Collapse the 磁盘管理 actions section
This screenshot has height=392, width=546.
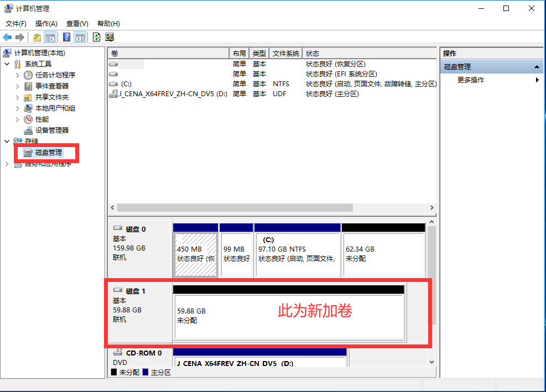[537, 67]
